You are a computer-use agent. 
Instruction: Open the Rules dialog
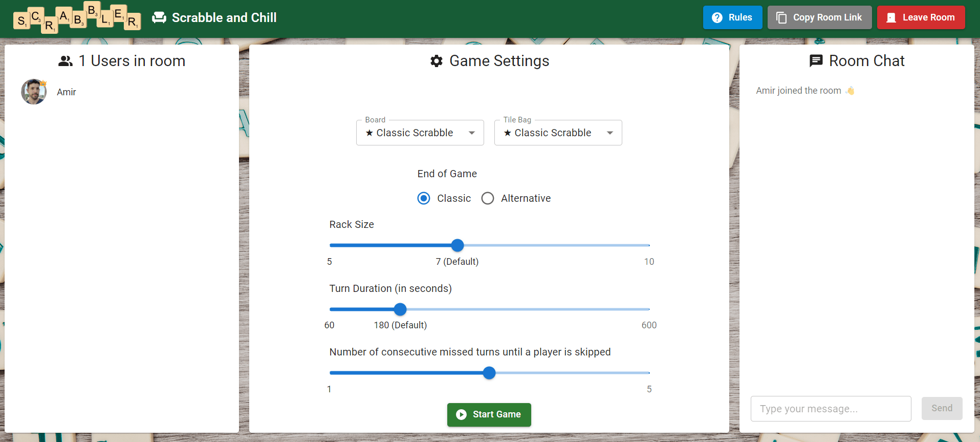point(732,17)
